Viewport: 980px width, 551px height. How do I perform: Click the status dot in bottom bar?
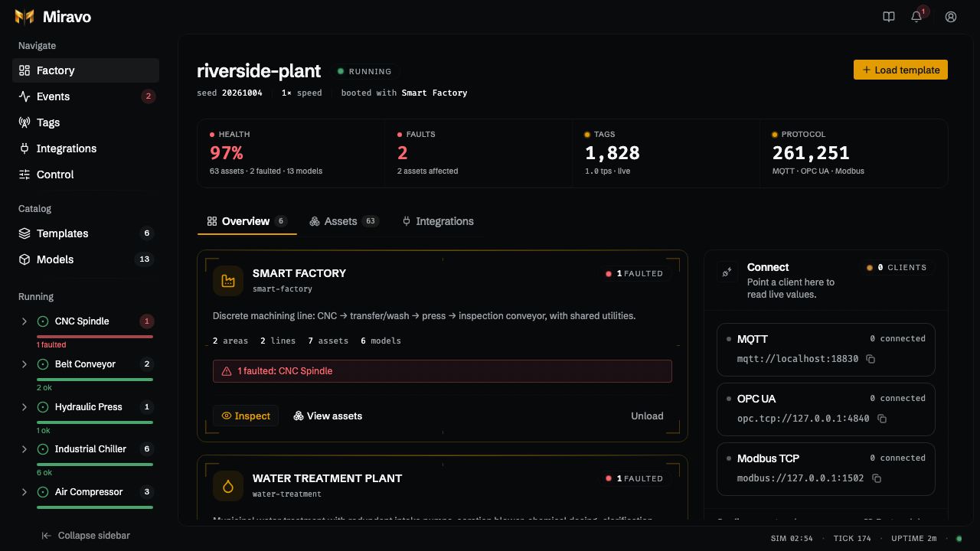point(959,539)
